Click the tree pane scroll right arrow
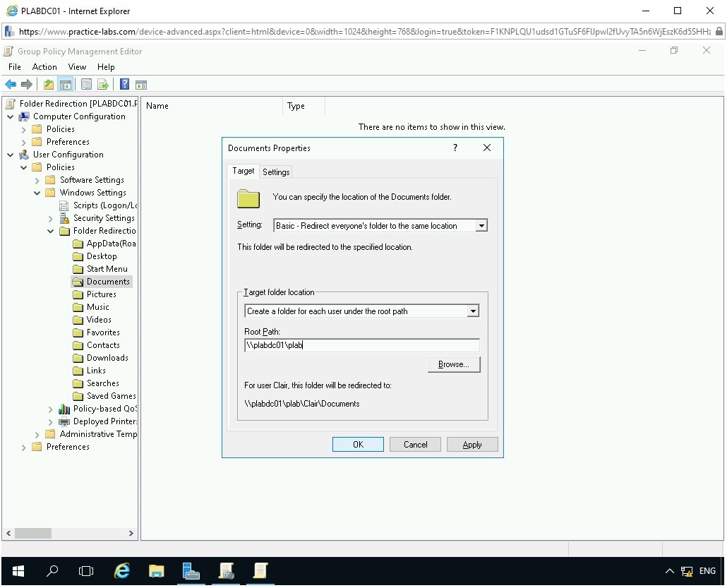This screenshot has height=588, width=727. [x=131, y=533]
